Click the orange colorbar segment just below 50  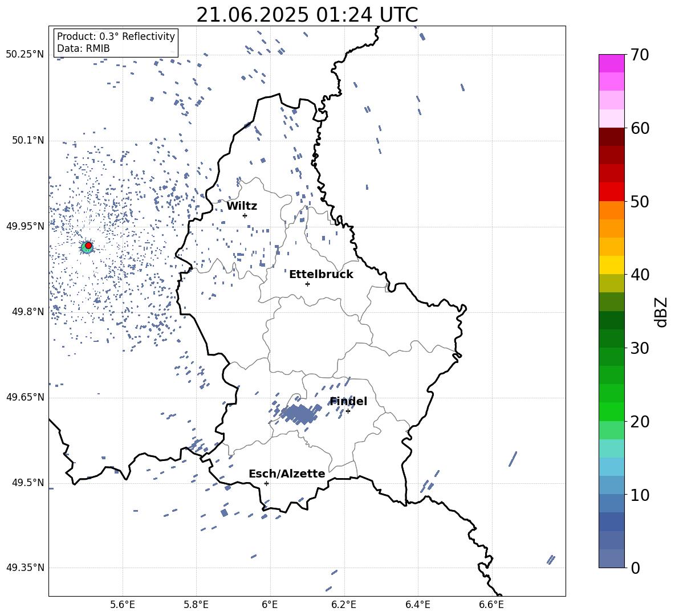pyautogui.click(x=611, y=210)
